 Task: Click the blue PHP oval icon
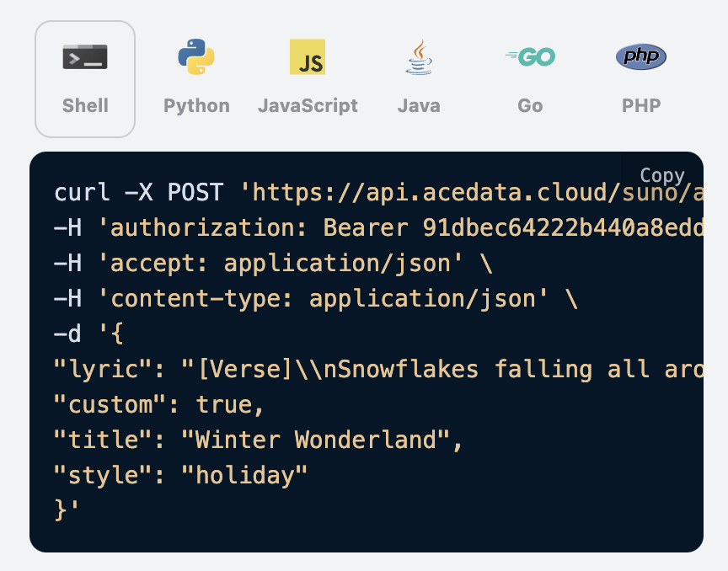[x=641, y=56]
